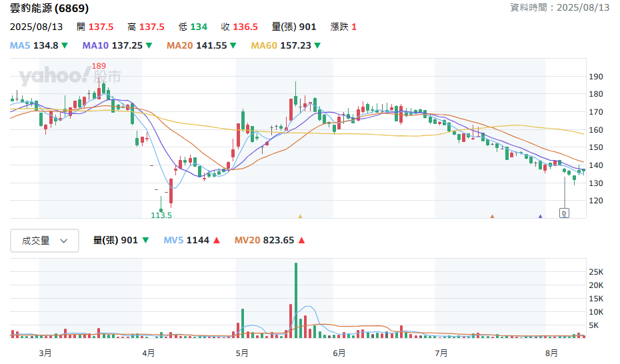This screenshot has width=620, height=364.
Task: Click the high price 137.5 after 高
Action: (x=152, y=27)
